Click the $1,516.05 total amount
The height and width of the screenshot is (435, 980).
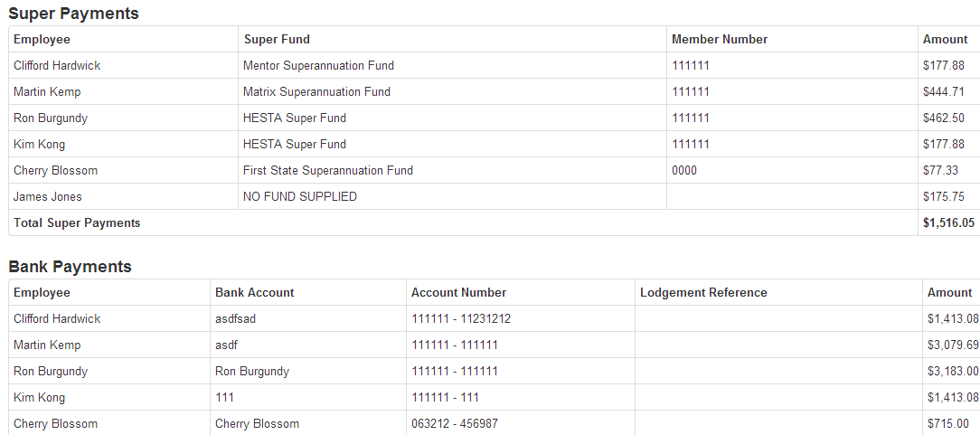point(948,223)
